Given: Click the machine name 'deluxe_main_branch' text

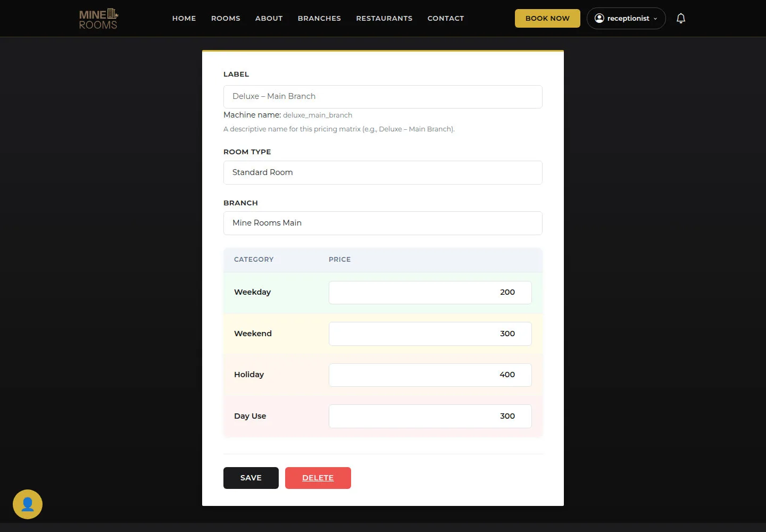Looking at the screenshot, I should click(318, 115).
